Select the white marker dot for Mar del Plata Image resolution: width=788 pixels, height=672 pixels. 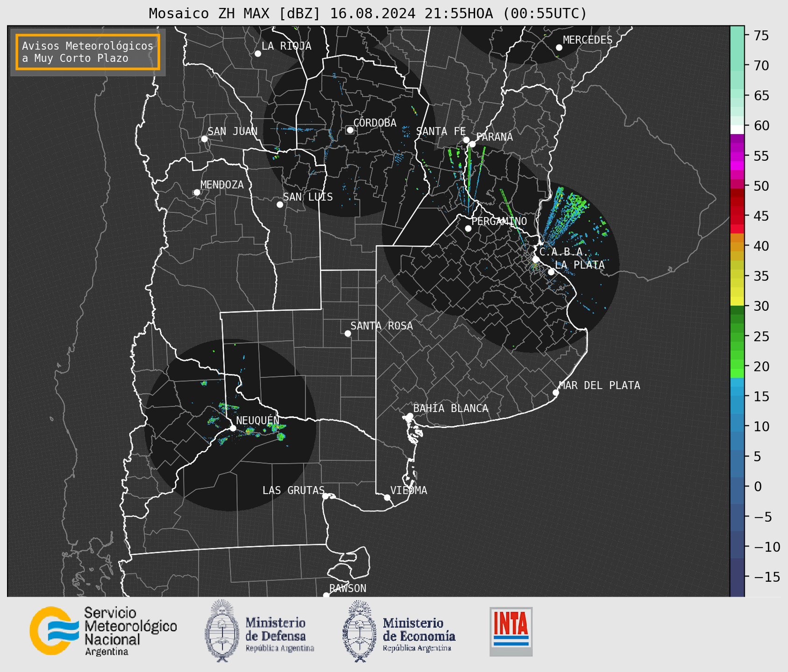click(x=556, y=393)
